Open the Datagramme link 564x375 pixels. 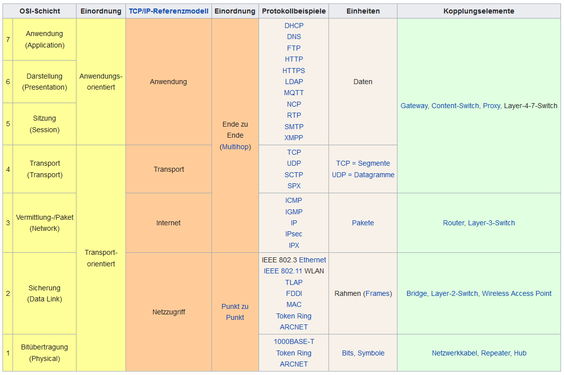[374, 175]
